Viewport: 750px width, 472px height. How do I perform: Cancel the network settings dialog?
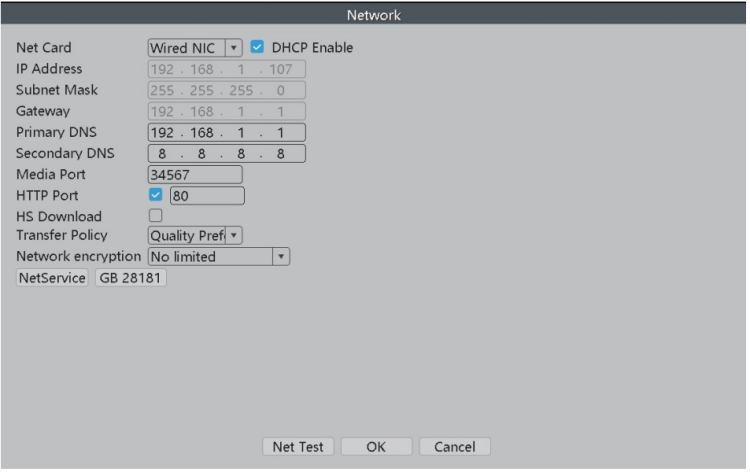[454, 447]
